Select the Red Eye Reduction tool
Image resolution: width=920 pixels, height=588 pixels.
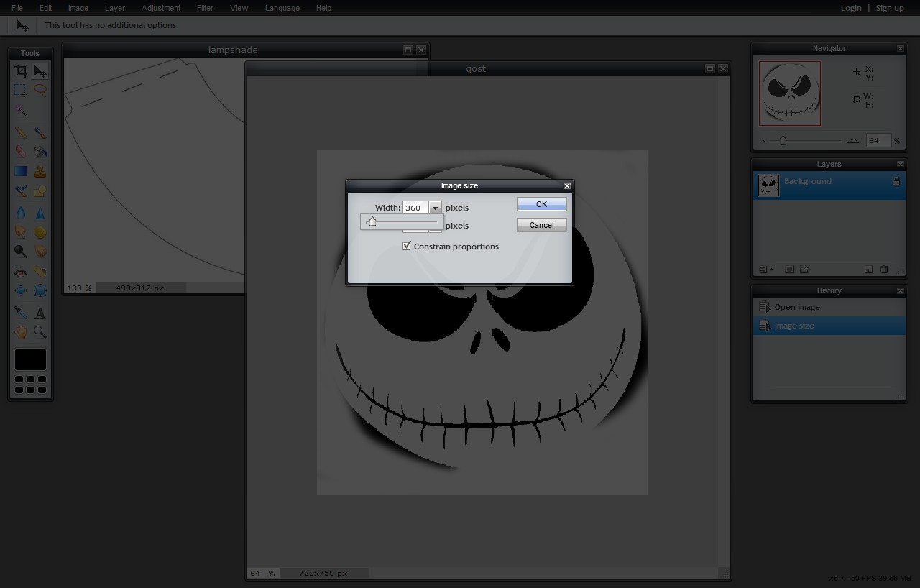[x=21, y=272]
